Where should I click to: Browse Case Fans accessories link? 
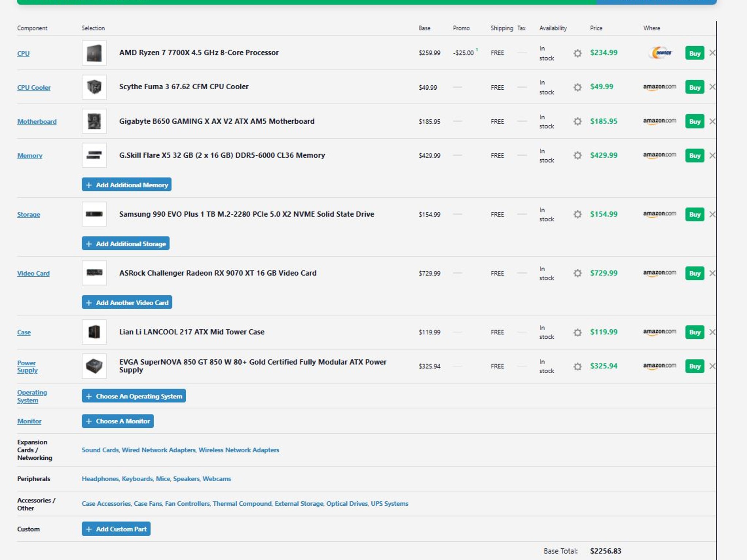pyautogui.click(x=148, y=503)
